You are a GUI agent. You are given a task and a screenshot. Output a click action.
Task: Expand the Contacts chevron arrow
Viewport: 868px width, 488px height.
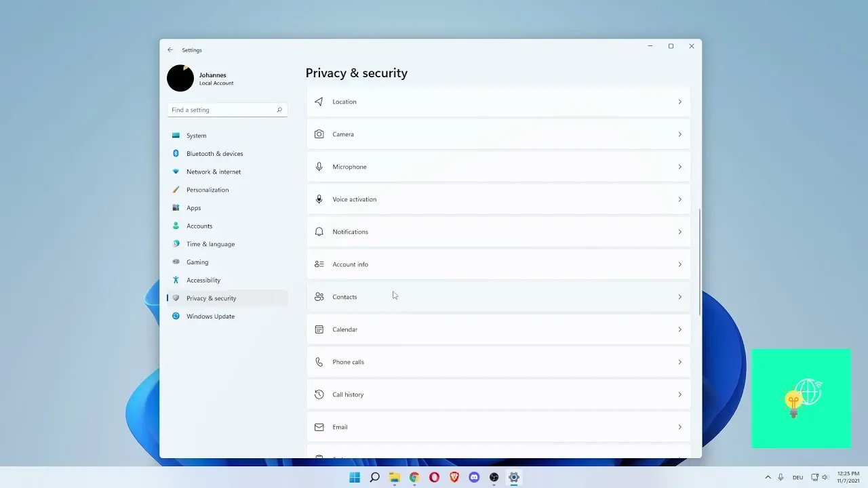(679, 297)
